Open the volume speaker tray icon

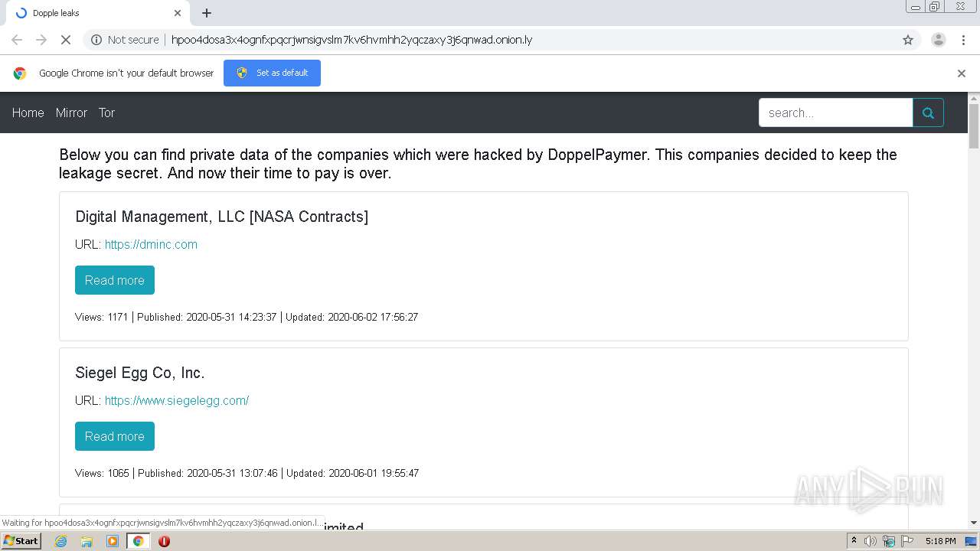click(871, 541)
